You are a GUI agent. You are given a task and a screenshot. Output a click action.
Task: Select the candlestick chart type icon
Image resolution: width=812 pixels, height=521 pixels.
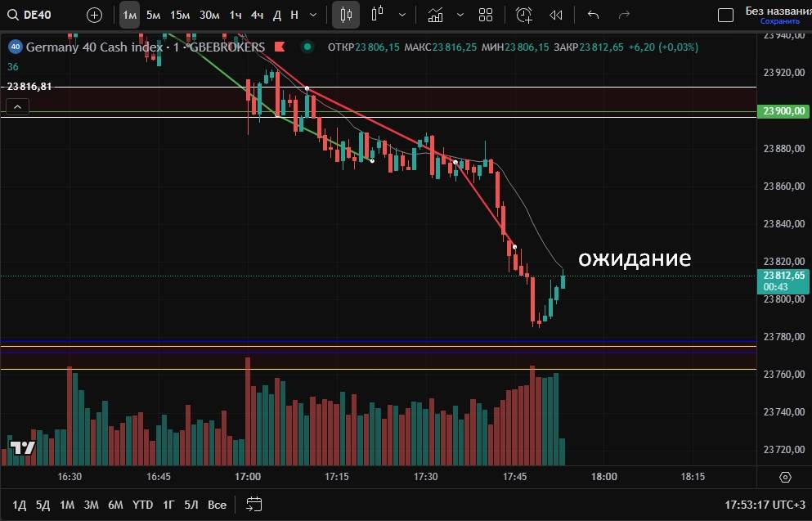pos(345,15)
